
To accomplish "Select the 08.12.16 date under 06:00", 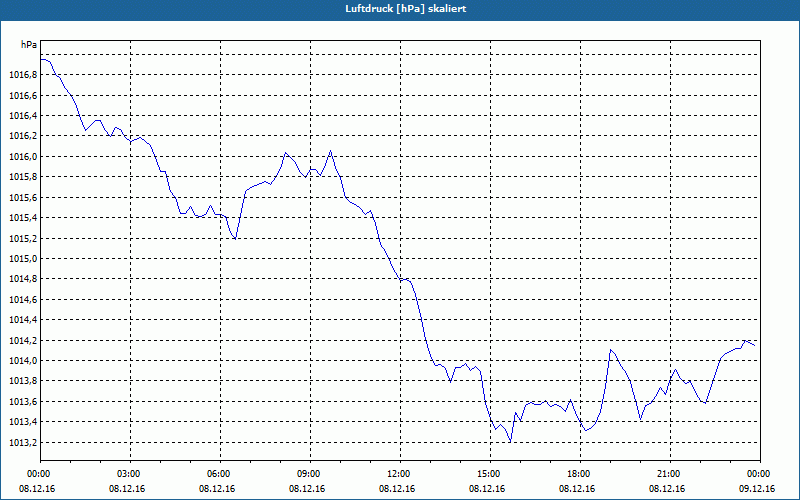I will pyautogui.click(x=217, y=488).
